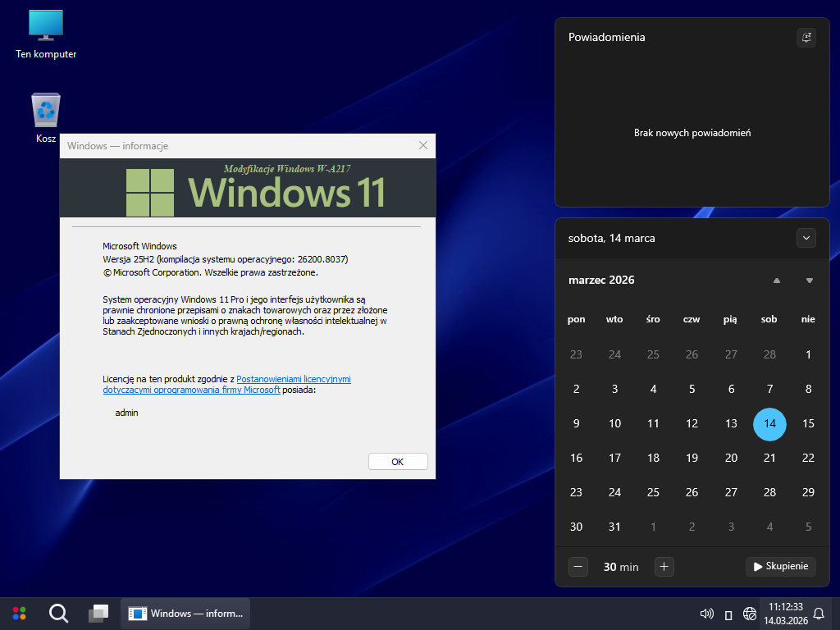Go to the previous month with the up arrow
This screenshot has height=630, width=840.
pos(777,281)
